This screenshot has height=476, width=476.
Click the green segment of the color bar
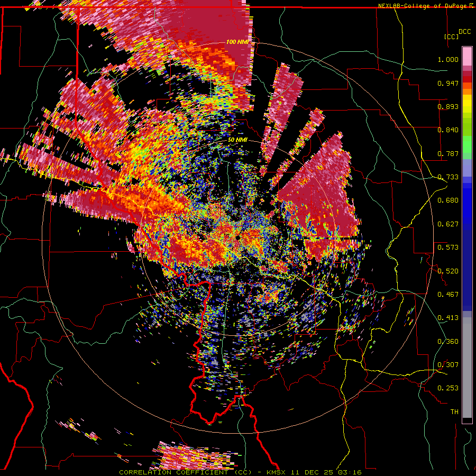[x=467, y=144]
